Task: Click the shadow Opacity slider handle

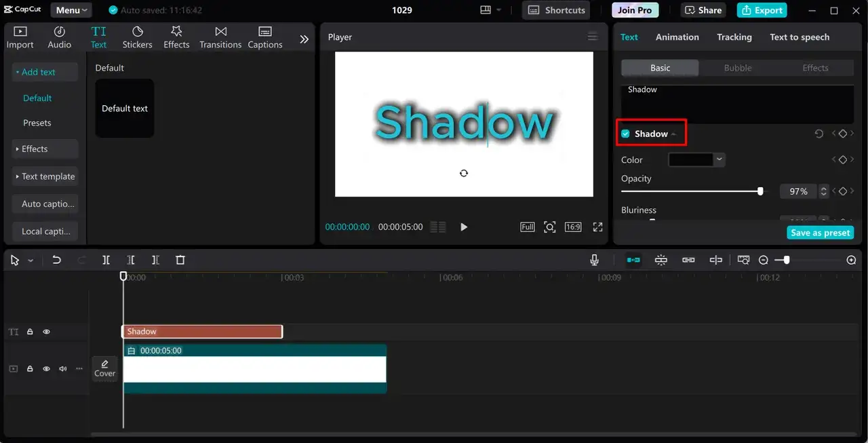Action: click(x=760, y=191)
